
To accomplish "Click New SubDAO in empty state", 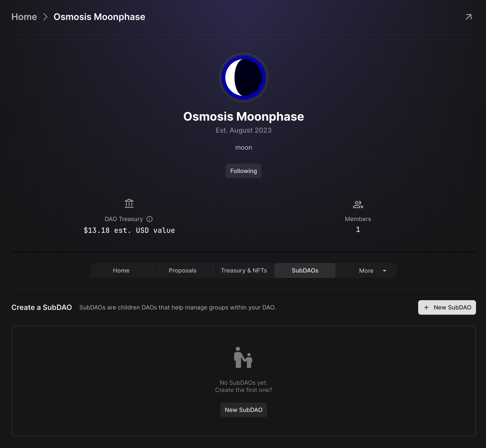I will click(x=244, y=410).
